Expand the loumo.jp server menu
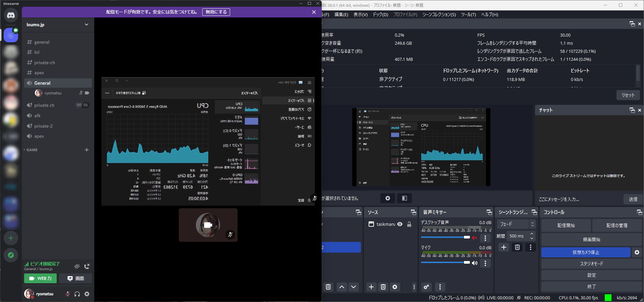Viewport: 644px width, 302px height. pyautogui.click(x=58, y=25)
